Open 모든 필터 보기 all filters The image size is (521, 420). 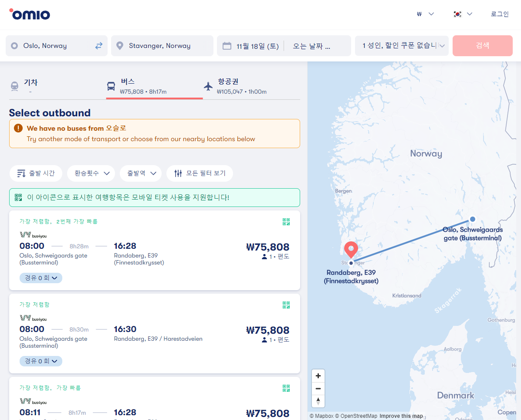200,173
